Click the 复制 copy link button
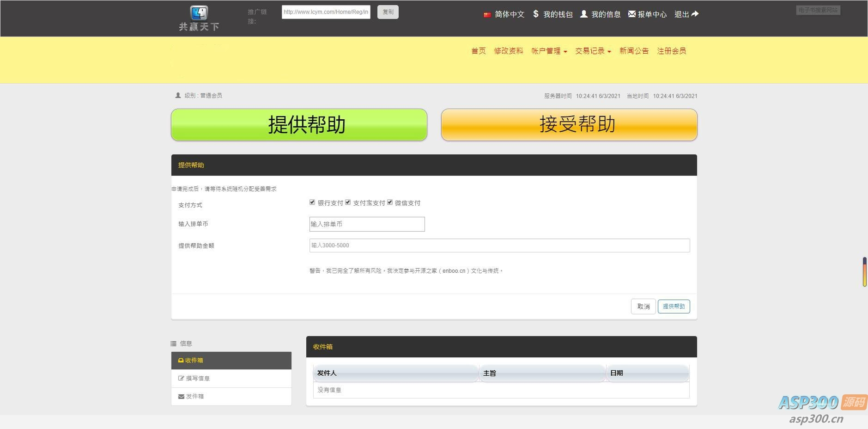This screenshot has width=868, height=429. [388, 12]
